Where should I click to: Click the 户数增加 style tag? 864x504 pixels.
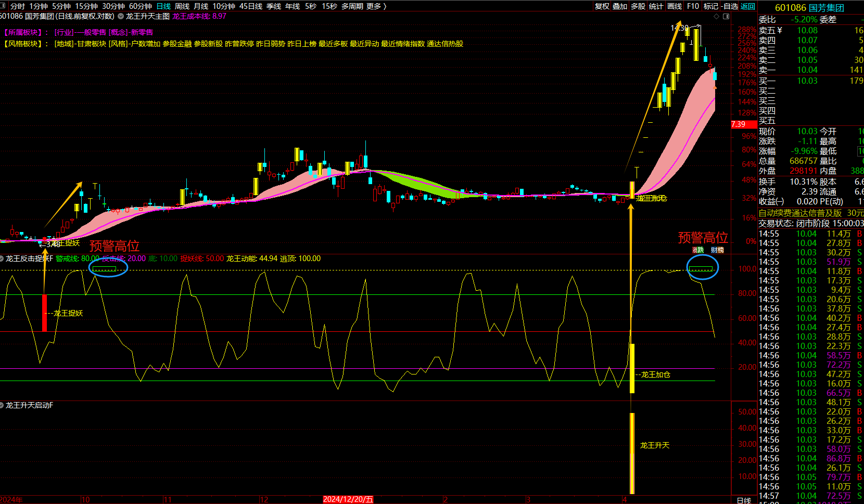(146, 44)
